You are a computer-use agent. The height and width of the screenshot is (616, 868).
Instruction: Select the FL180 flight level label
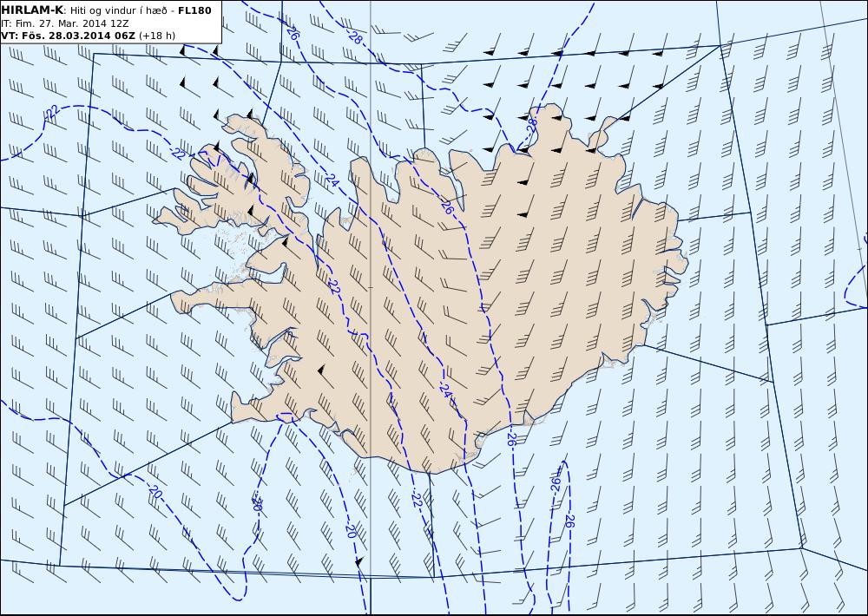(x=194, y=10)
